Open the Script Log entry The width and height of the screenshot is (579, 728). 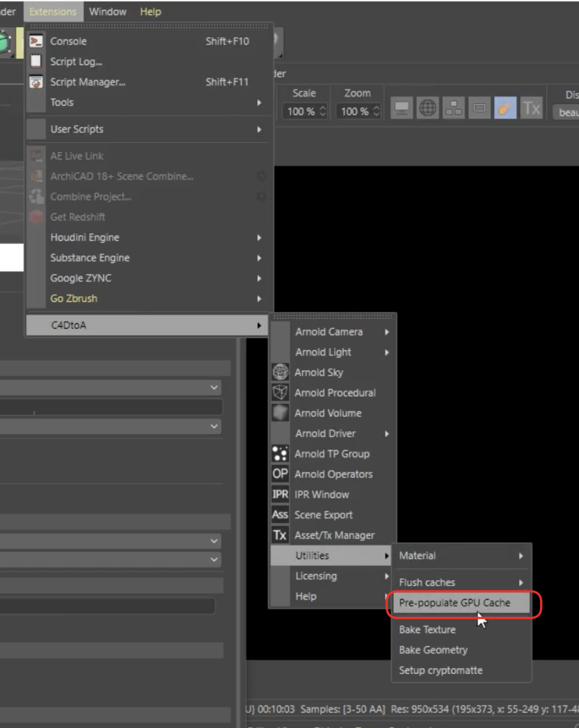pos(148,62)
